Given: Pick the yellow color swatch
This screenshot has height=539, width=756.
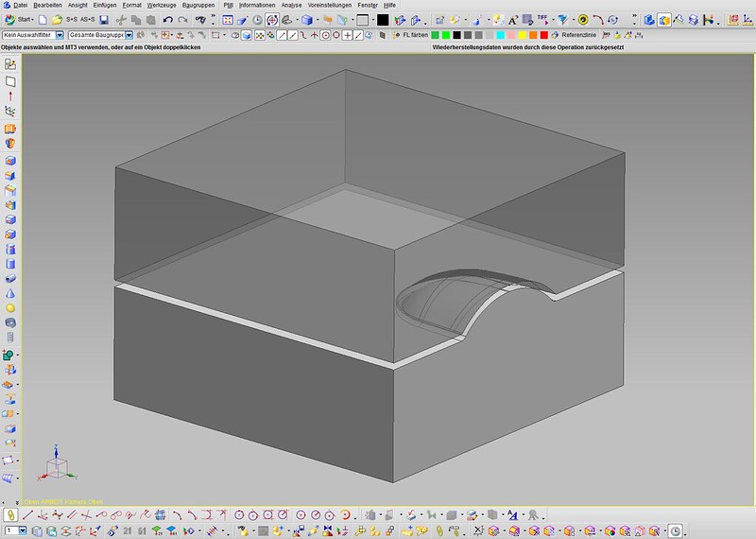Looking at the screenshot, I should pos(523,35).
